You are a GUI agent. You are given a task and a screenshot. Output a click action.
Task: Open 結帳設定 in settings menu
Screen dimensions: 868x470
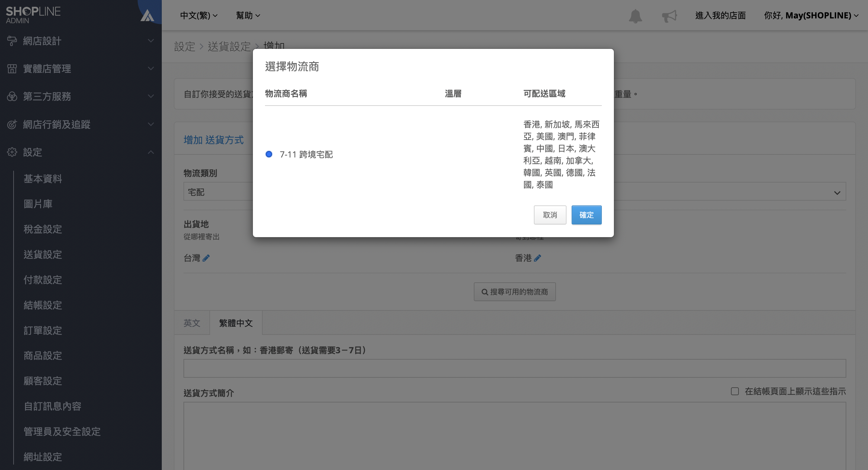[43, 305]
